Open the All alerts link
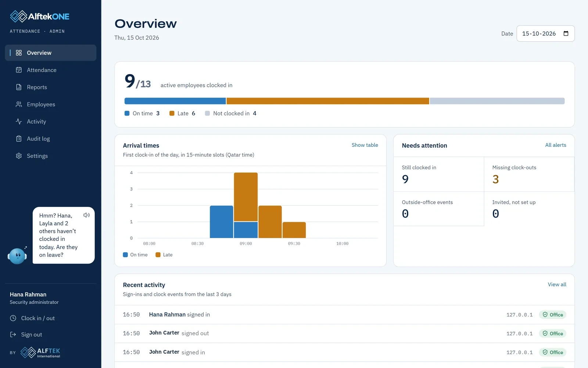588x368 pixels. click(556, 145)
